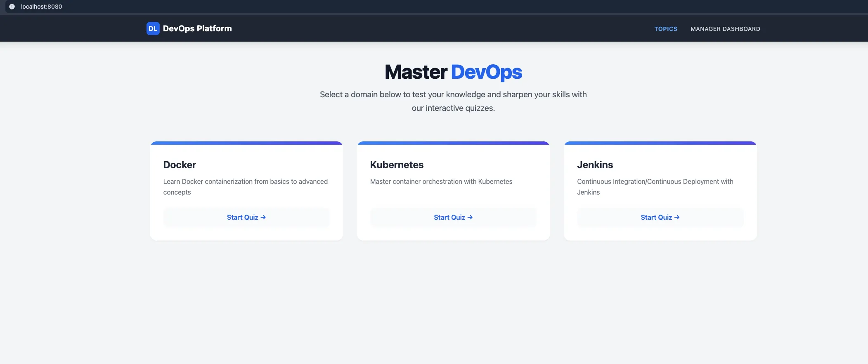Select the Kubernetes card title
This screenshot has width=868, height=364.
pyautogui.click(x=397, y=165)
